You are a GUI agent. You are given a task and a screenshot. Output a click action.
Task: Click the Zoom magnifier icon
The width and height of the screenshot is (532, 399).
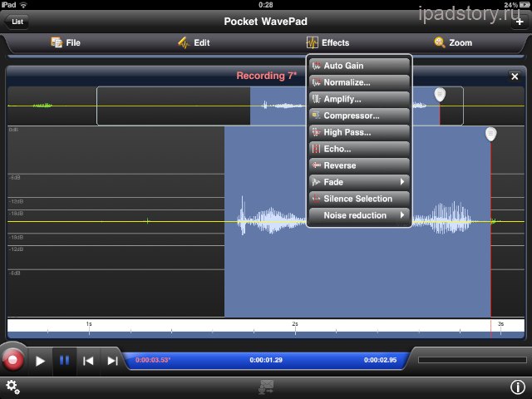440,42
